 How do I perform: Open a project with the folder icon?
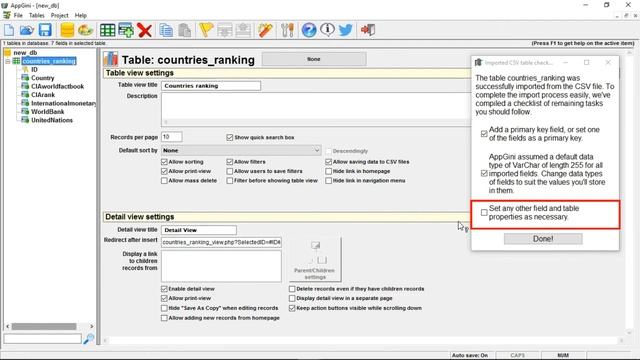click(x=27, y=30)
